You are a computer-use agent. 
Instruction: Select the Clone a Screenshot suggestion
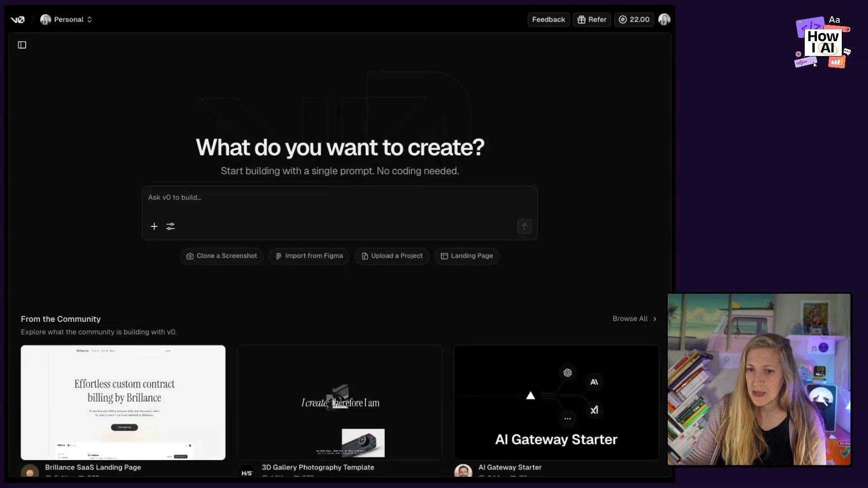(x=222, y=256)
